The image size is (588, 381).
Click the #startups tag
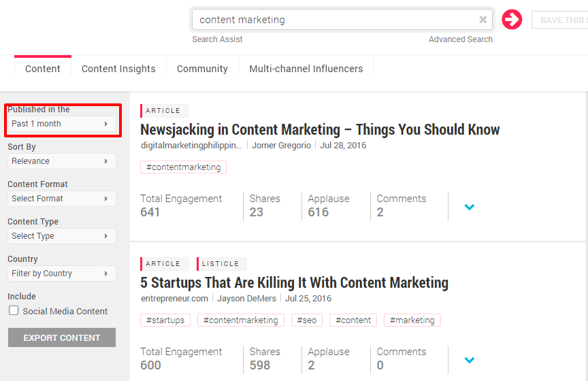(x=165, y=320)
